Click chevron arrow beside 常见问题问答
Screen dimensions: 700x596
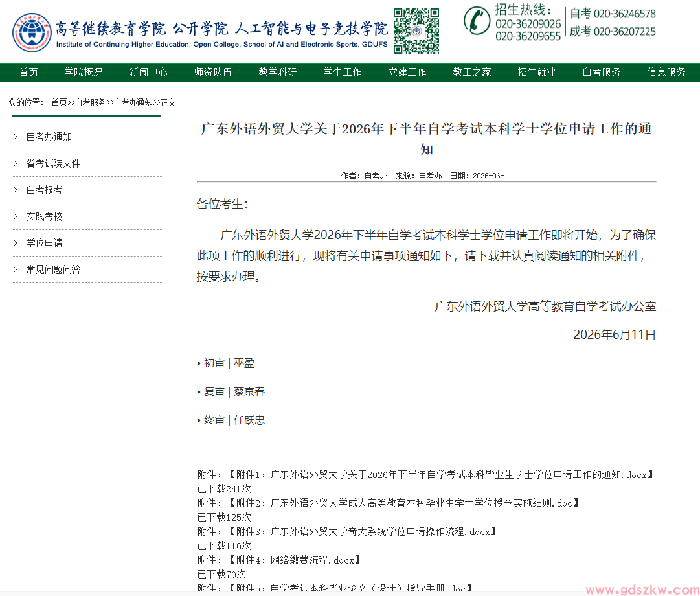[16, 269]
